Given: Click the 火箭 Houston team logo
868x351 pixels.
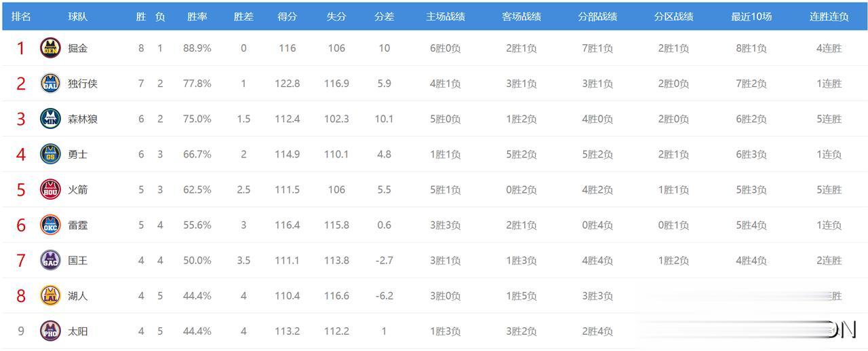Looking at the screenshot, I should [50, 189].
